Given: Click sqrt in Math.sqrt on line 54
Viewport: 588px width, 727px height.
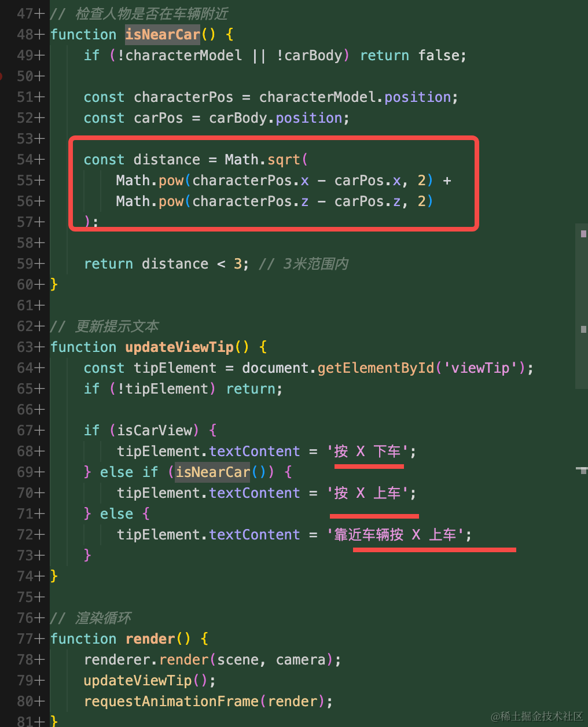Looking at the screenshot, I should point(284,160).
